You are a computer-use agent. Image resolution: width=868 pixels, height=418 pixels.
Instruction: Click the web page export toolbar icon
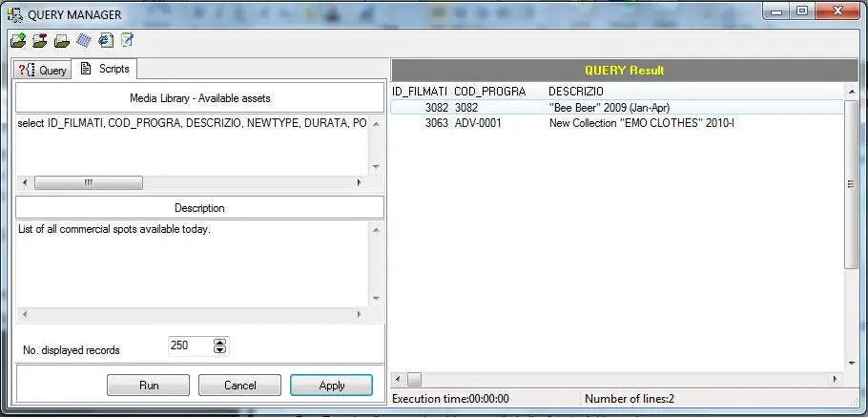(x=105, y=40)
